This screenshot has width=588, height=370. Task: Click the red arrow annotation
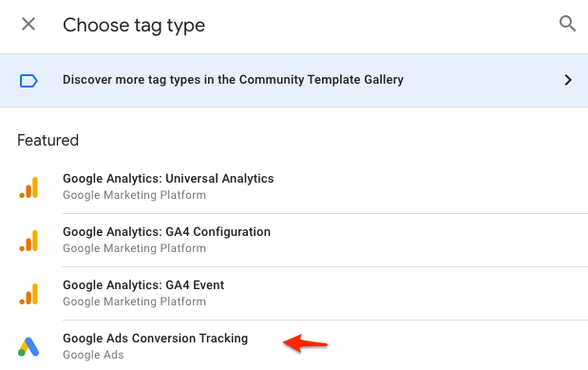coord(305,343)
